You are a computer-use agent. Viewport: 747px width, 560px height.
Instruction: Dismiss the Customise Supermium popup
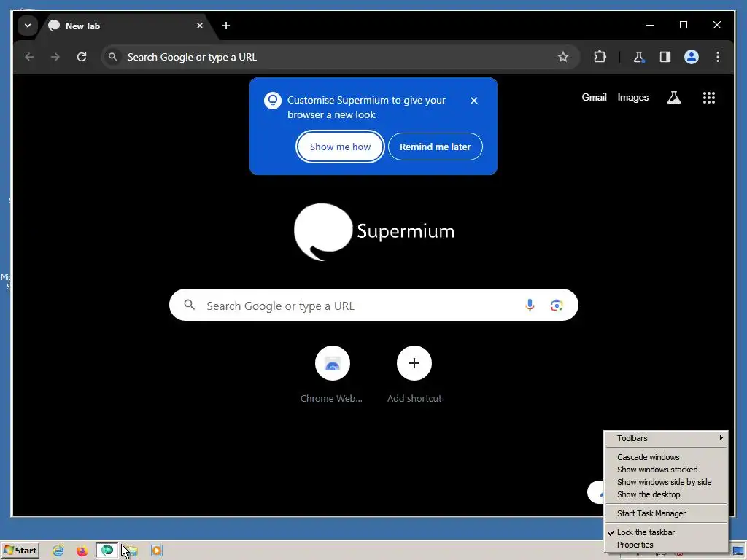474,101
